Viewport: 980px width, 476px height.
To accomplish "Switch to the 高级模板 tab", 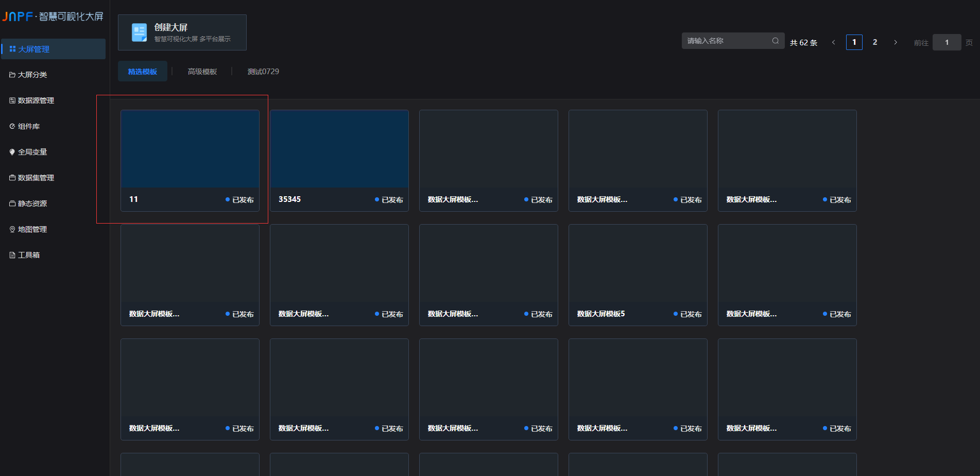I will coord(202,72).
